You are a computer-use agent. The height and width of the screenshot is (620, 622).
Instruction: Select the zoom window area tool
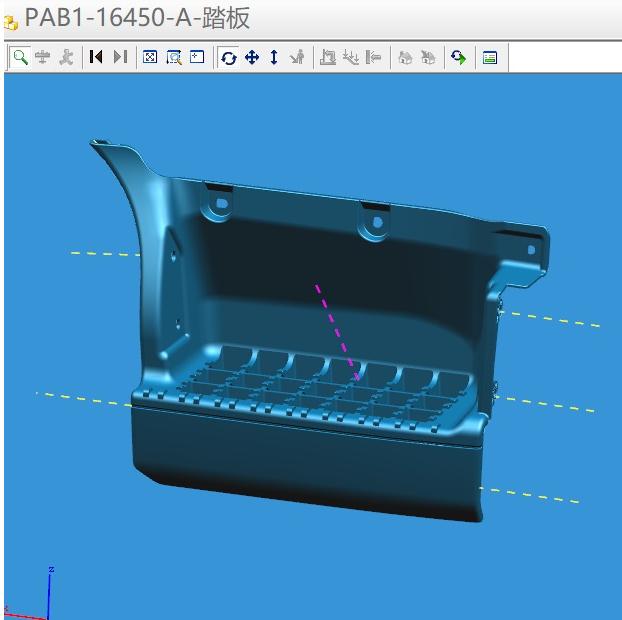click(x=174, y=58)
